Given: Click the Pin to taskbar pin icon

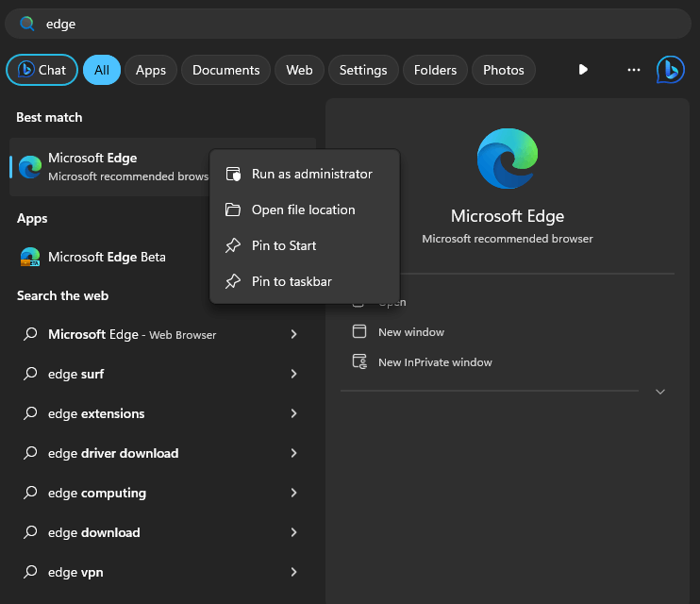Looking at the screenshot, I should pos(233,281).
